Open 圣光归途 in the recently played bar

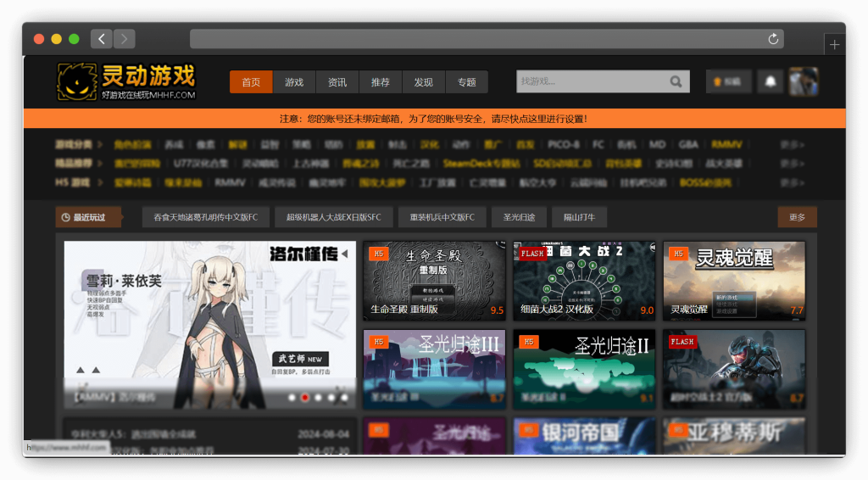(520, 217)
